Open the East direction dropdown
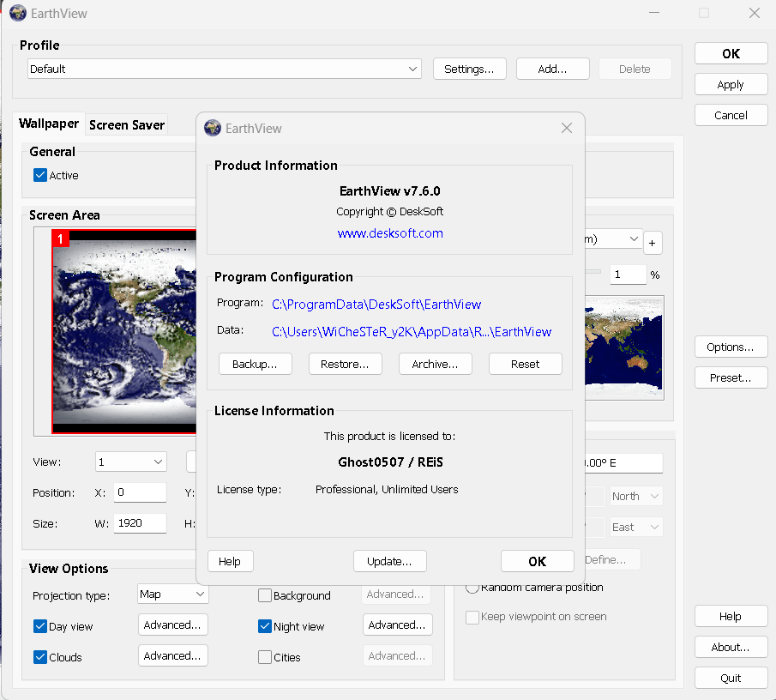 (x=636, y=528)
